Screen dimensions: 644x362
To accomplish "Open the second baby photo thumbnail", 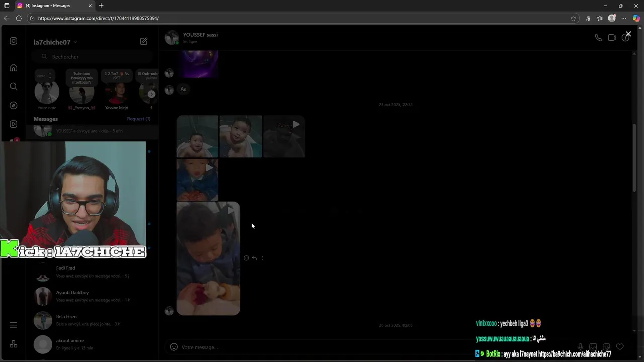I will click(240, 136).
